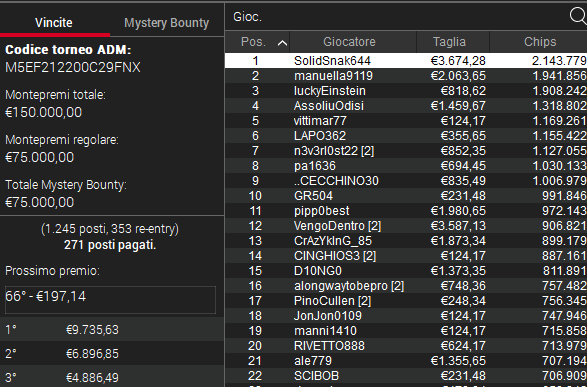
Task: Click chip count 1.908.242
Action: [x=559, y=91]
